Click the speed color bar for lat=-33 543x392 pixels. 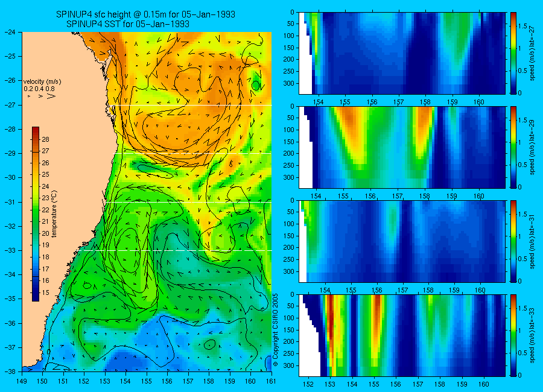click(513, 335)
